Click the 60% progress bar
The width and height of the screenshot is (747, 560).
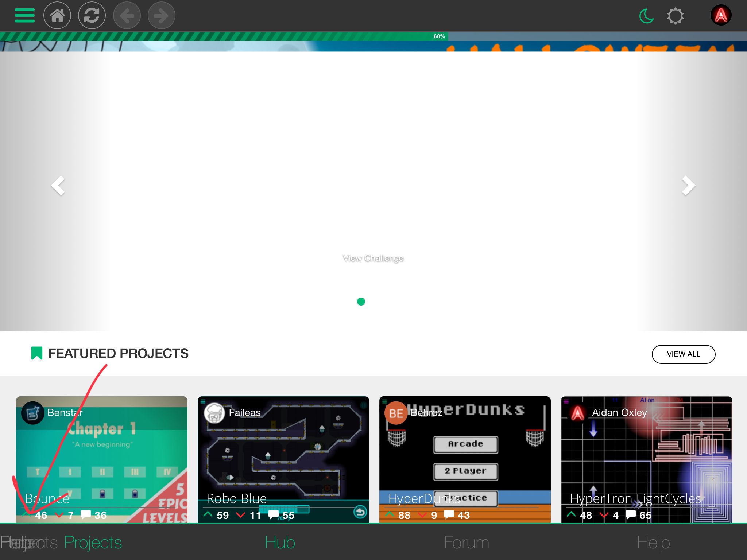[373, 36]
